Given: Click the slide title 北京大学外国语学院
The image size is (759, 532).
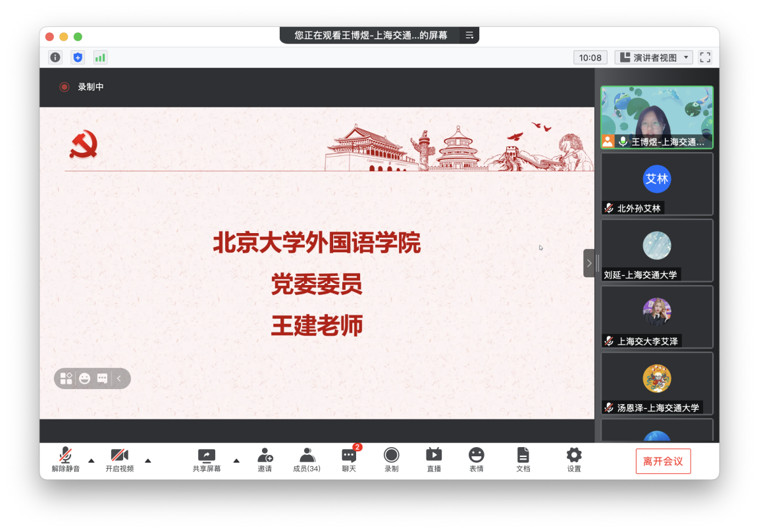Looking at the screenshot, I should 317,242.
